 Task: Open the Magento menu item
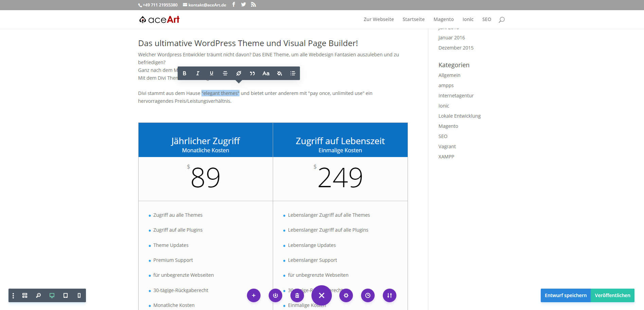443,19
